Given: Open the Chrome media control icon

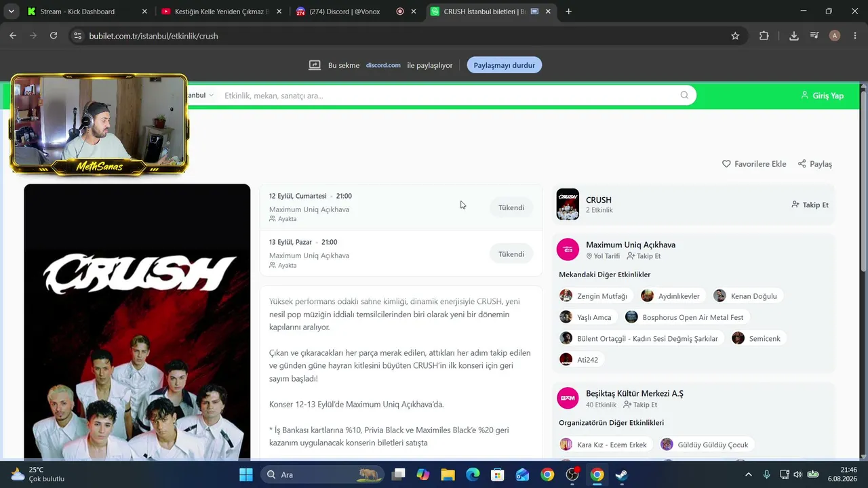Looking at the screenshot, I should click(814, 36).
